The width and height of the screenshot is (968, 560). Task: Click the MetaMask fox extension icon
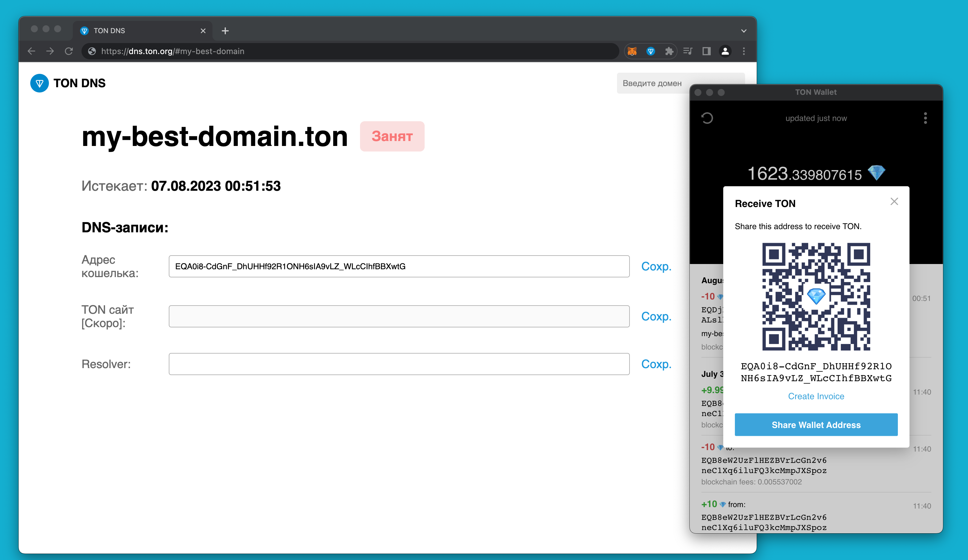(x=632, y=51)
